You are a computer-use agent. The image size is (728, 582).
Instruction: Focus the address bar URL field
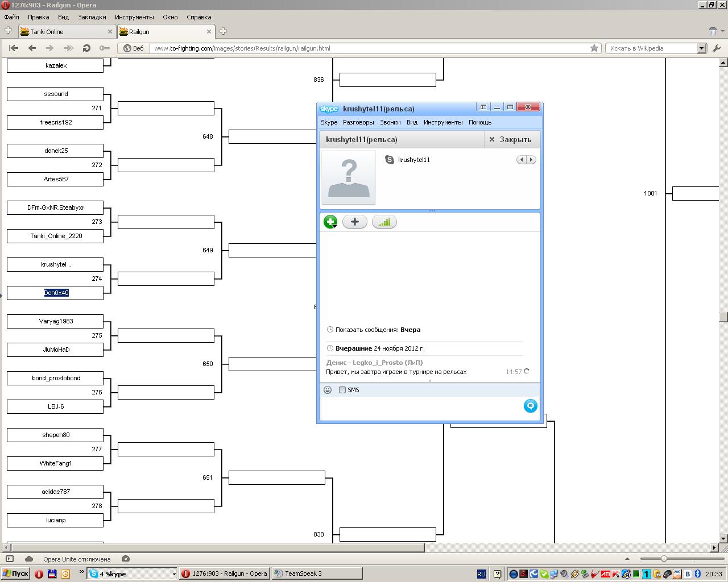pos(370,48)
